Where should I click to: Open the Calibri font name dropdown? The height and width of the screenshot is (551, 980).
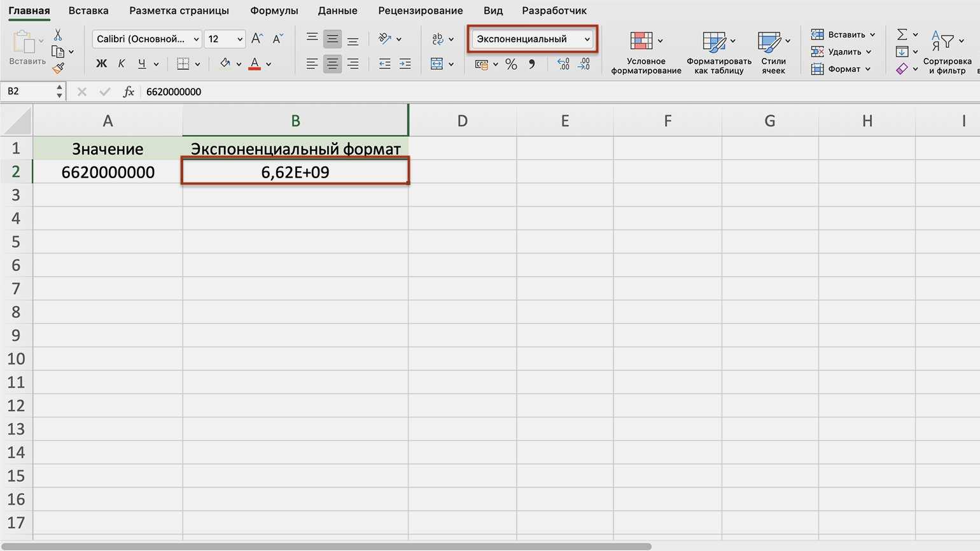(x=147, y=39)
